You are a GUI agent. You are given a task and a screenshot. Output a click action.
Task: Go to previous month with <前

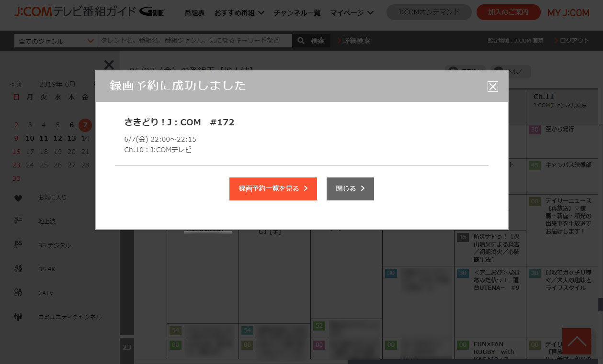pyautogui.click(x=16, y=84)
